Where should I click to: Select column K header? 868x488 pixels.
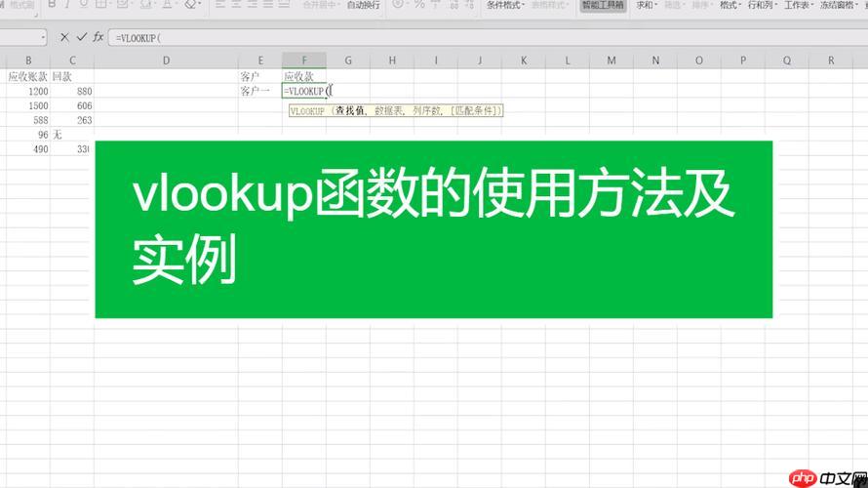click(524, 61)
